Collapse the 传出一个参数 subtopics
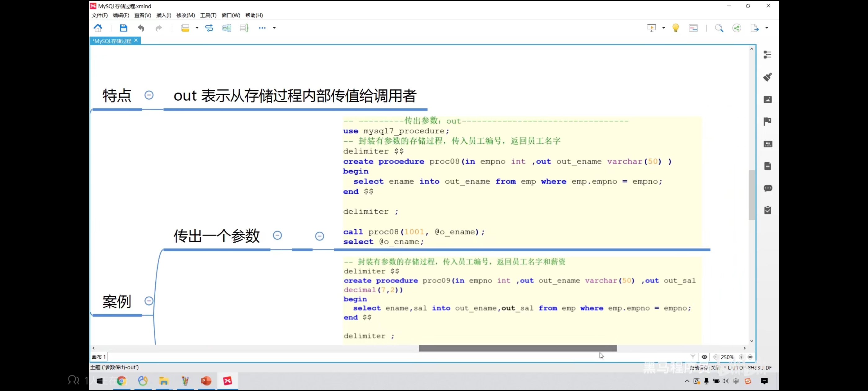 point(277,235)
